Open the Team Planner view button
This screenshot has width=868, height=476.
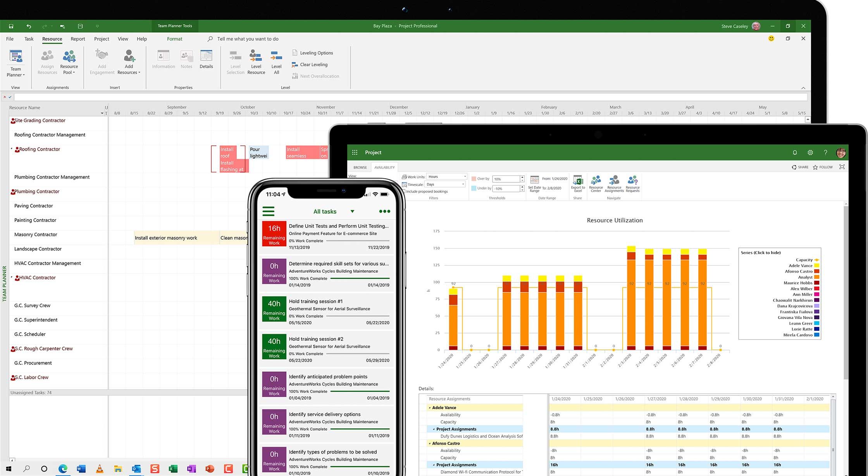(x=15, y=64)
